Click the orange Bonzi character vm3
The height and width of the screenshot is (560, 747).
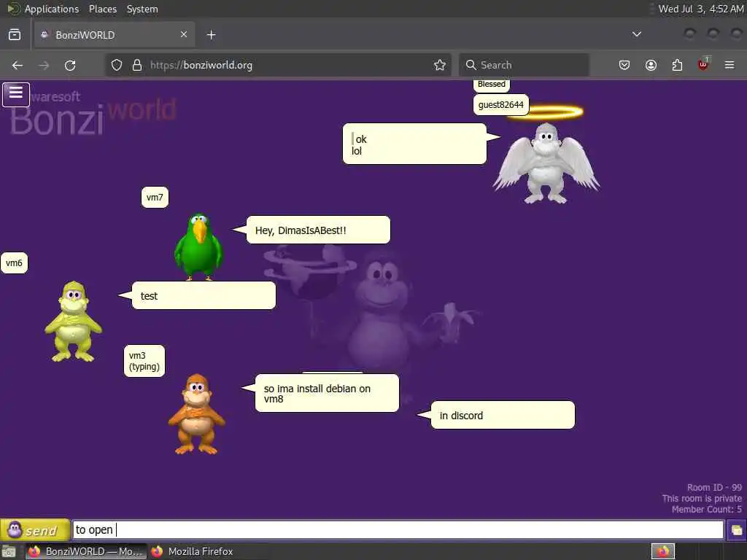coord(196,414)
